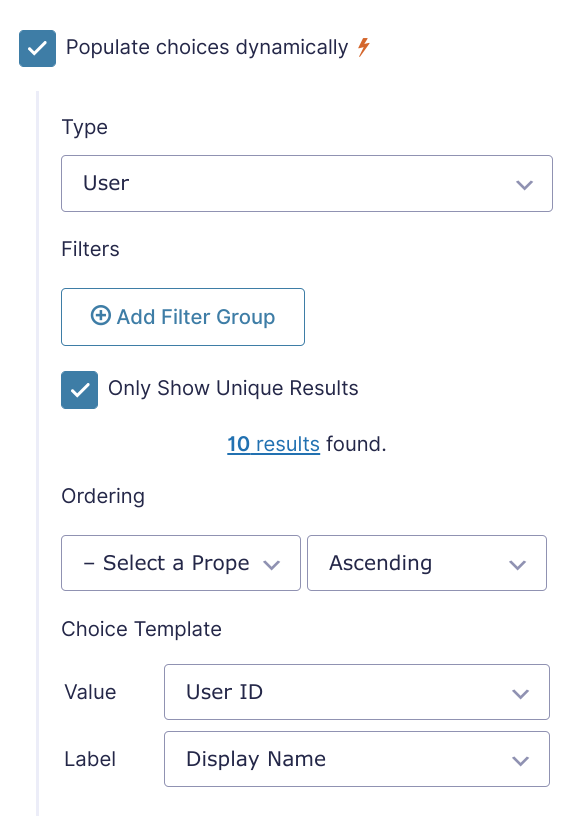Image resolution: width=574 pixels, height=839 pixels.
Task: Click the Populate choices dynamically label text
Action: pos(207,48)
